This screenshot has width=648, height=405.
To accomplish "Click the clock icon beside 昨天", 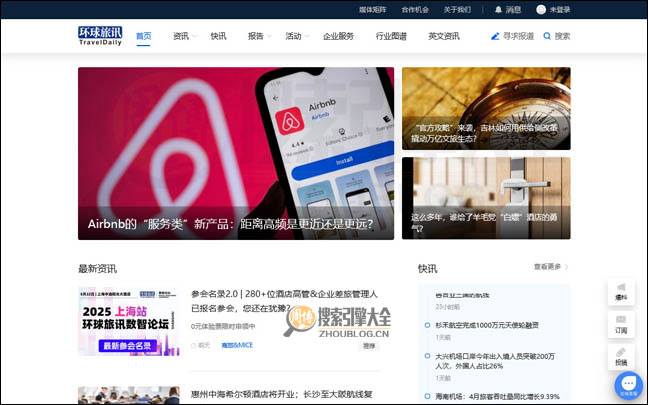I will 193,345.
